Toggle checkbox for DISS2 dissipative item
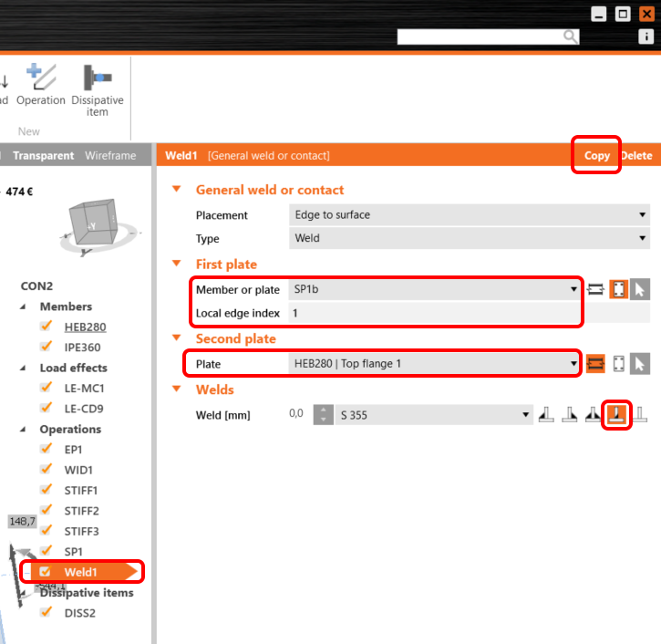 tap(46, 612)
